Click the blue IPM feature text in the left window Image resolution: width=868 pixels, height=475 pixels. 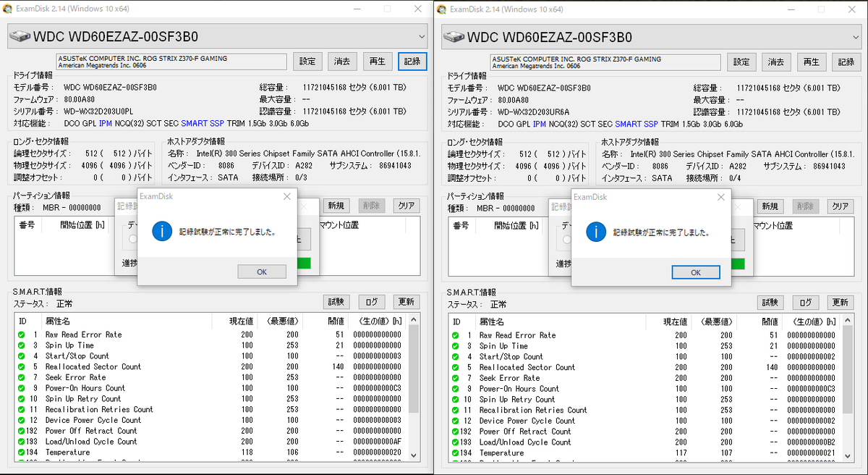pyautogui.click(x=106, y=125)
